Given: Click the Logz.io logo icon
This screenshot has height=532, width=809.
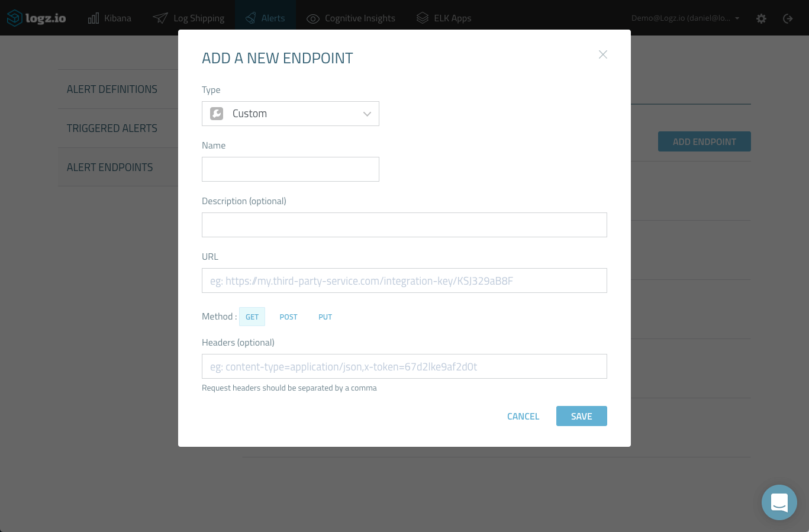Looking at the screenshot, I should 15,18.
